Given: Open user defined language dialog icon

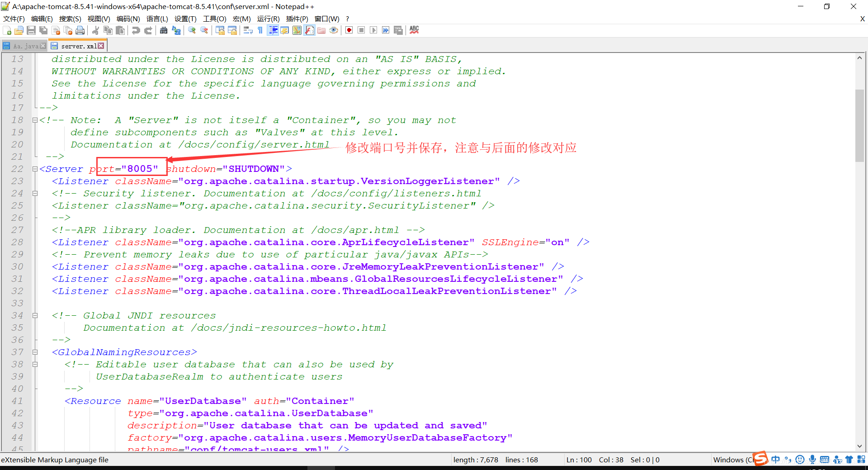Looking at the screenshot, I should click(x=285, y=30).
